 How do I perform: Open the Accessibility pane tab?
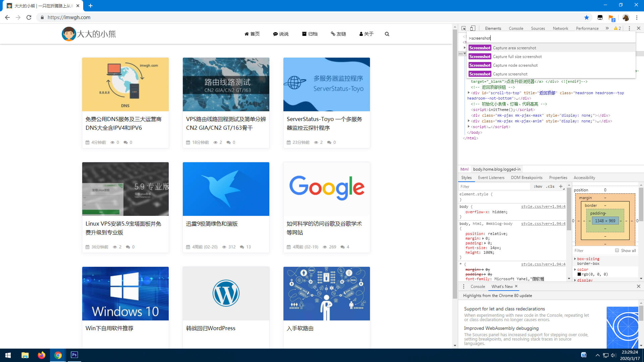[x=584, y=178]
